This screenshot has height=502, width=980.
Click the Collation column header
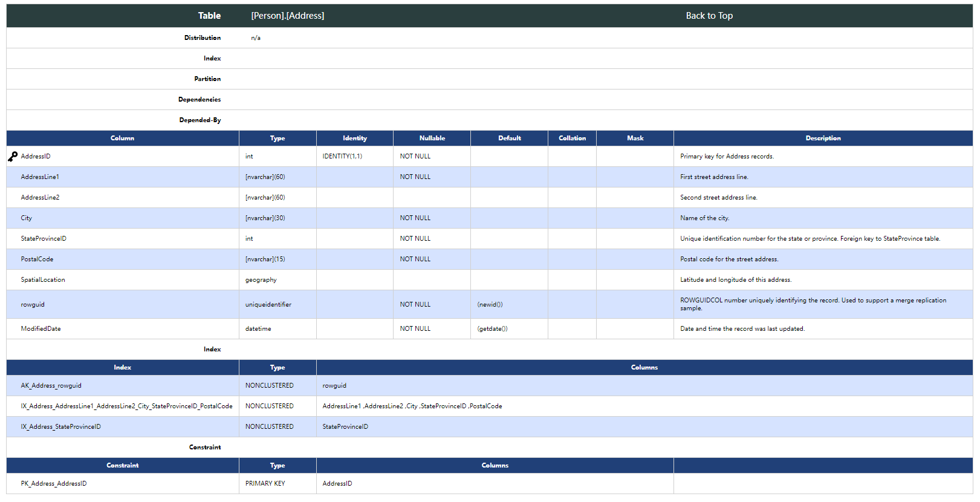[x=572, y=139]
